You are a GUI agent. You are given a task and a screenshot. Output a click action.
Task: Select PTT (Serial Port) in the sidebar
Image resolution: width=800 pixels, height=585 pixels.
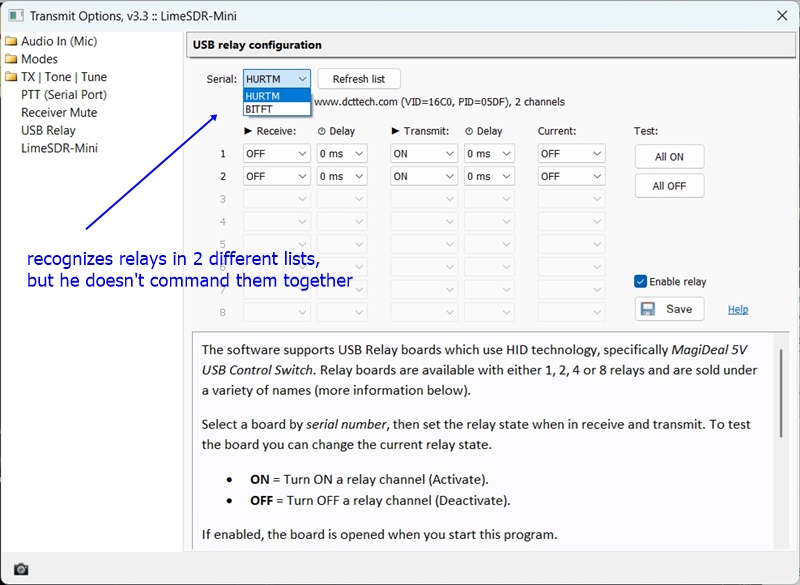coord(64,95)
